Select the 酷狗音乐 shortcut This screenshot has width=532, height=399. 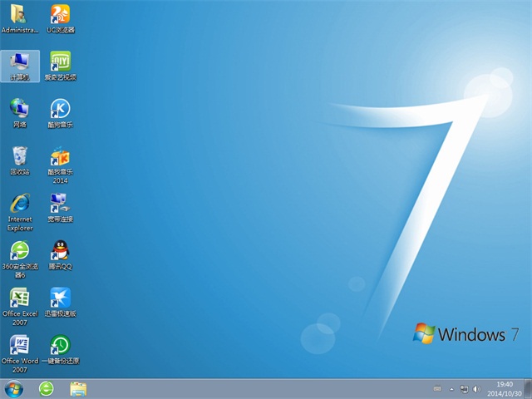pyautogui.click(x=61, y=113)
